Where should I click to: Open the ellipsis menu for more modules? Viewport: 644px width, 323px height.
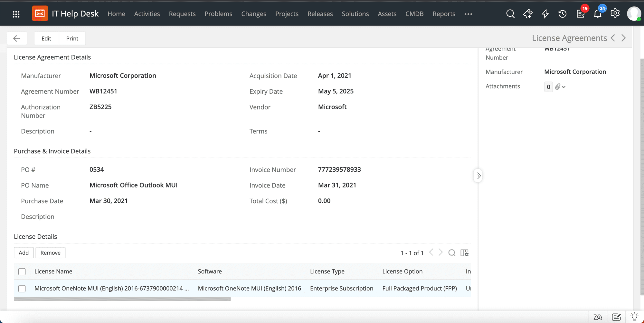coord(468,14)
